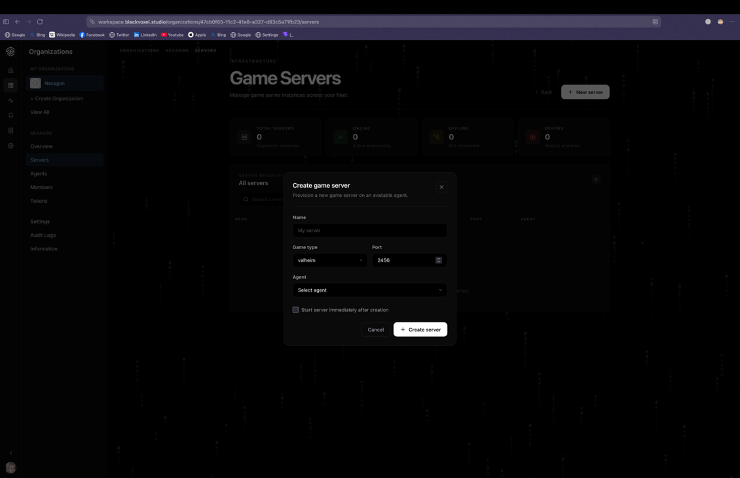
Task: Open the Tokens menu item
Action: coord(65,201)
